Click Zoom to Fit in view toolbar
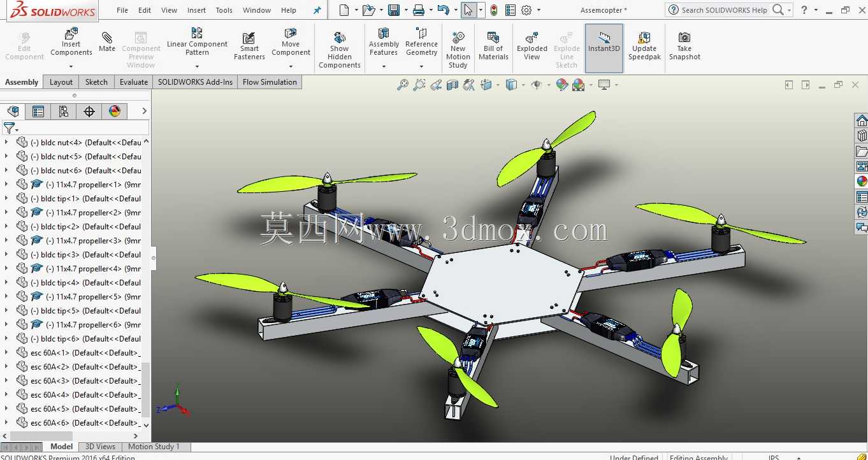Viewport: 868px width, 460px height. click(x=402, y=85)
